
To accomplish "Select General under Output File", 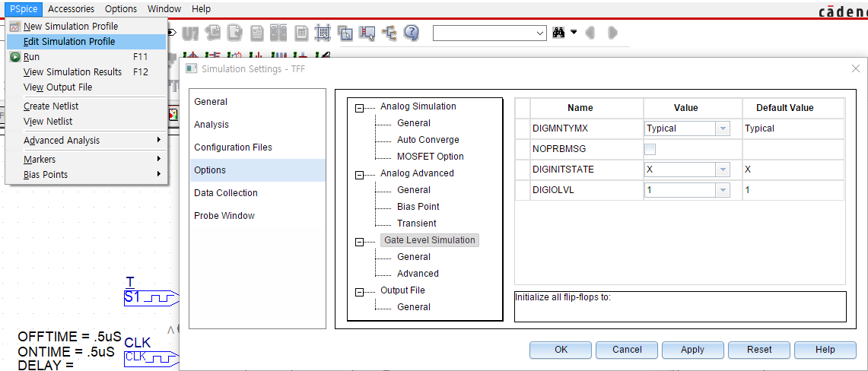I will pos(414,307).
